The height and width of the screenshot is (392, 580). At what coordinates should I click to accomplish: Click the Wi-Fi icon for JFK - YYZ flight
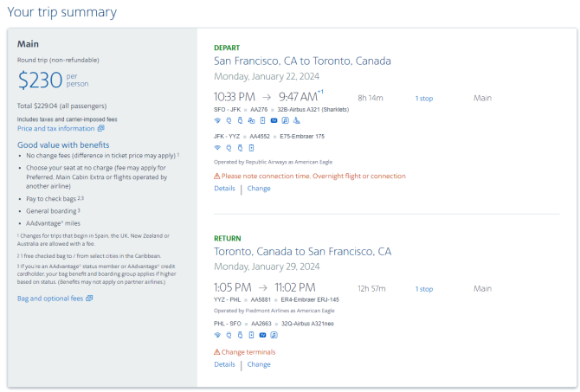[217, 148]
